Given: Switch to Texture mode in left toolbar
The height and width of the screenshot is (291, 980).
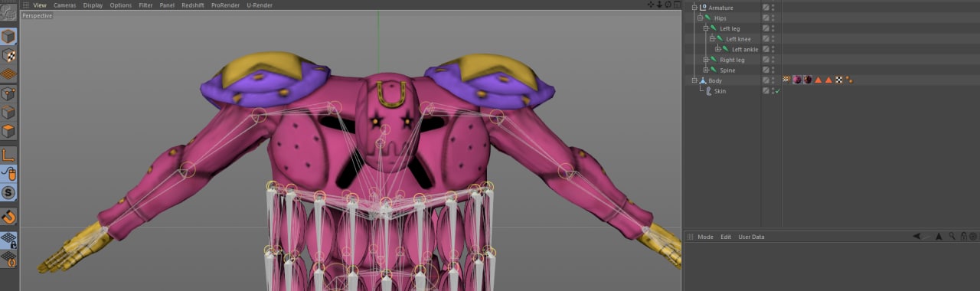Looking at the screenshot, I should [x=8, y=55].
